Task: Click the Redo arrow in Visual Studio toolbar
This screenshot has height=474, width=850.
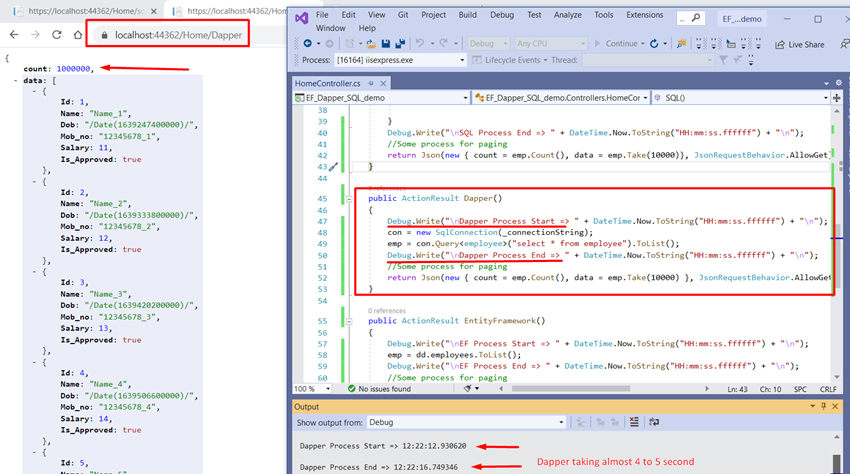Action: (443, 43)
